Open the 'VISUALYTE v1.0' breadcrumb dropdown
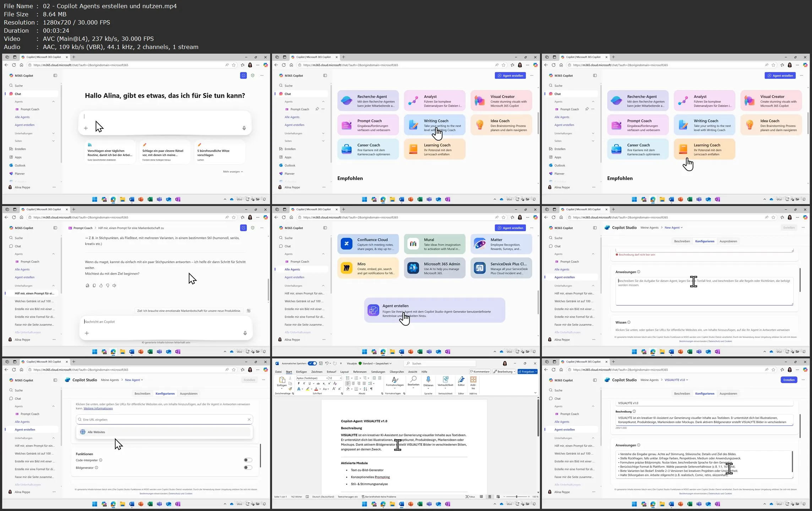The height and width of the screenshot is (511, 812). [676, 380]
